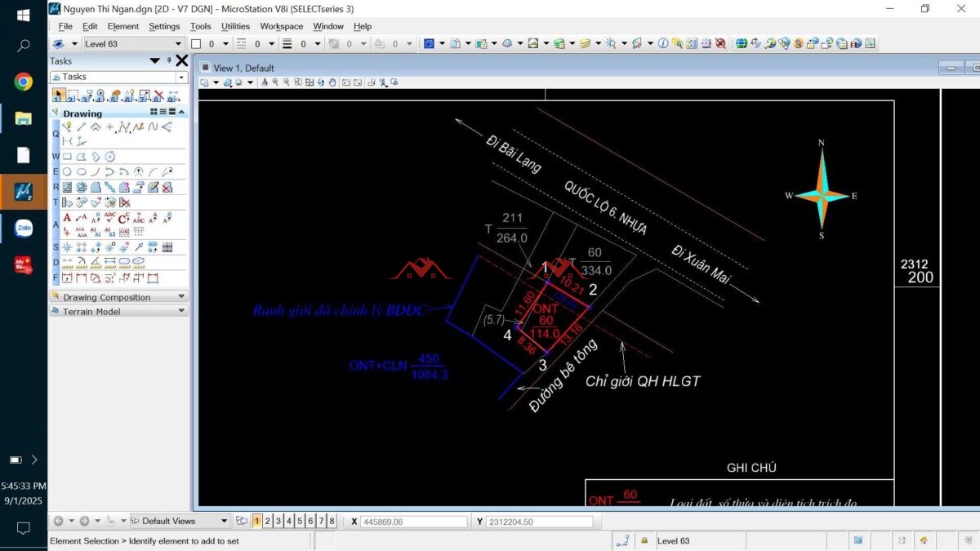The width and height of the screenshot is (980, 551).
Task: Open the Utilities menu
Action: click(235, 26)
